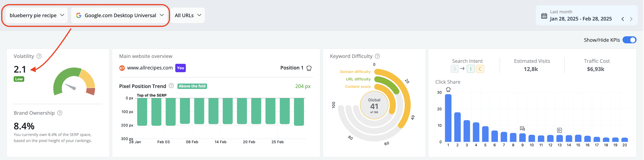This screenshot has width=644, height=160.
Task: Click the Volatility help question mark icon
Action: (39, 56)
